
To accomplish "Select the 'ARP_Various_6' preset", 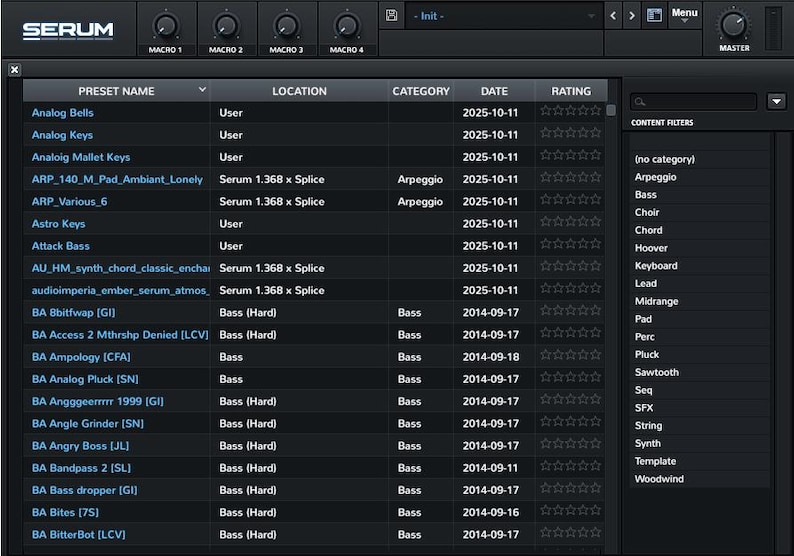I will point(69,202).
